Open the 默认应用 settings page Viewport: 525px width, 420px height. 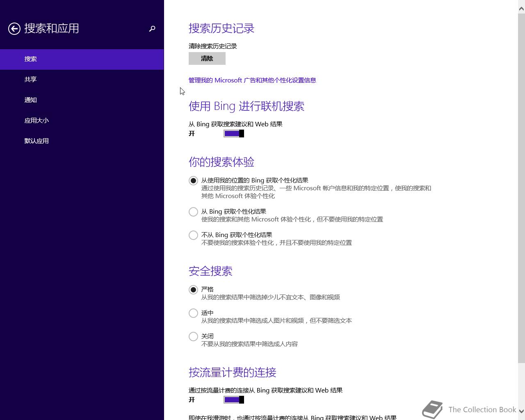[x=82, y=141]
